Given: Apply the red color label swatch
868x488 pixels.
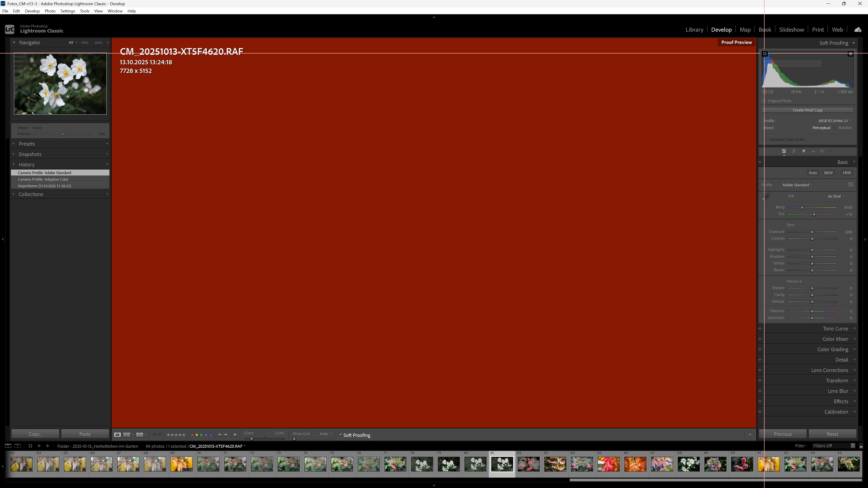Looking at the screenshot, I should tap(192, 435).
